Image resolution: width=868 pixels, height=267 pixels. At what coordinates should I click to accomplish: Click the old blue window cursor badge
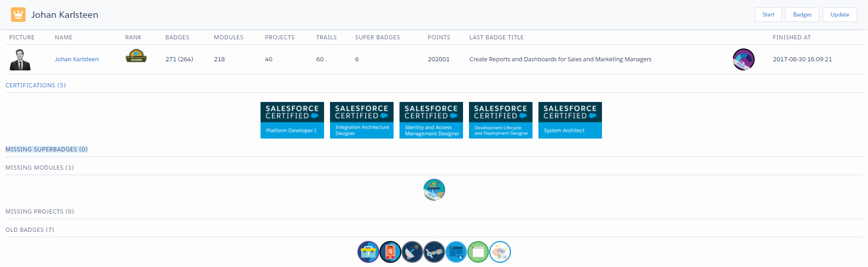456,252
